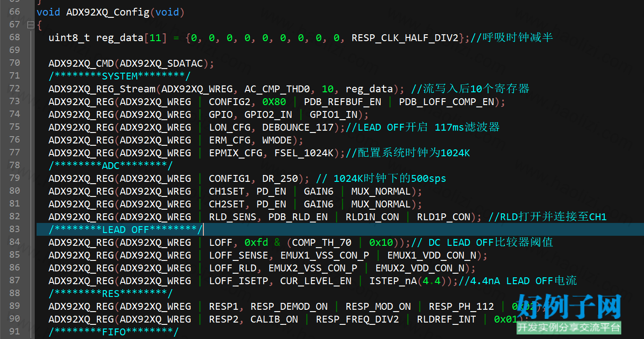The image size is (644, 339).
Task: Click the 4.4nA LEAD OFF电流 comment
Action: coord(518,281)
